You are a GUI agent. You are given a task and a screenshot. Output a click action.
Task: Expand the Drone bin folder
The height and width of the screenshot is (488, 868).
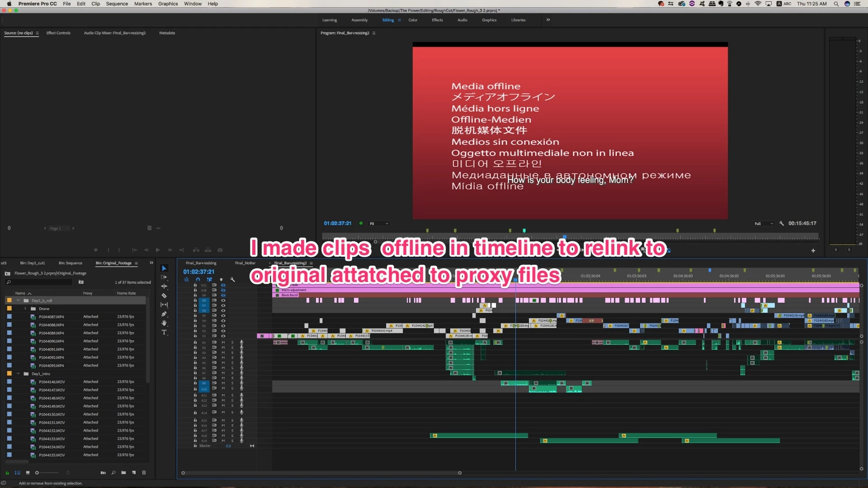click(25, 309)
